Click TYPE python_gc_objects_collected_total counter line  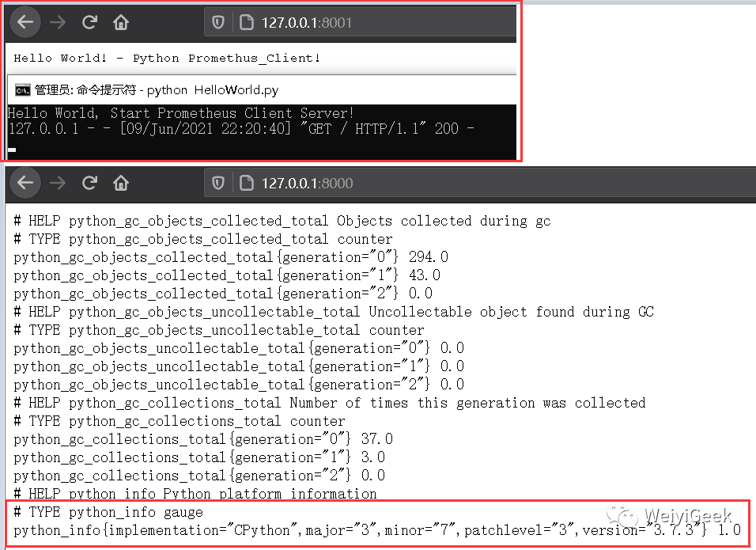point(203,239)
